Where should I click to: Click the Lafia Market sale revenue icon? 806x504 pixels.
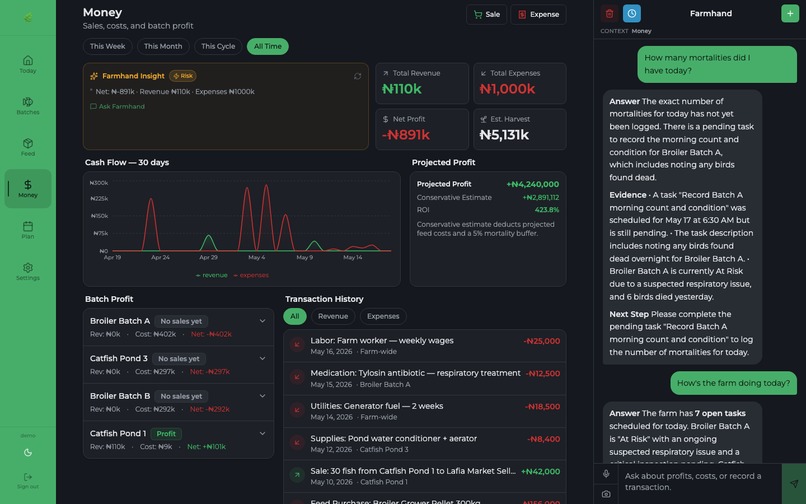click(x=297, y=475)
